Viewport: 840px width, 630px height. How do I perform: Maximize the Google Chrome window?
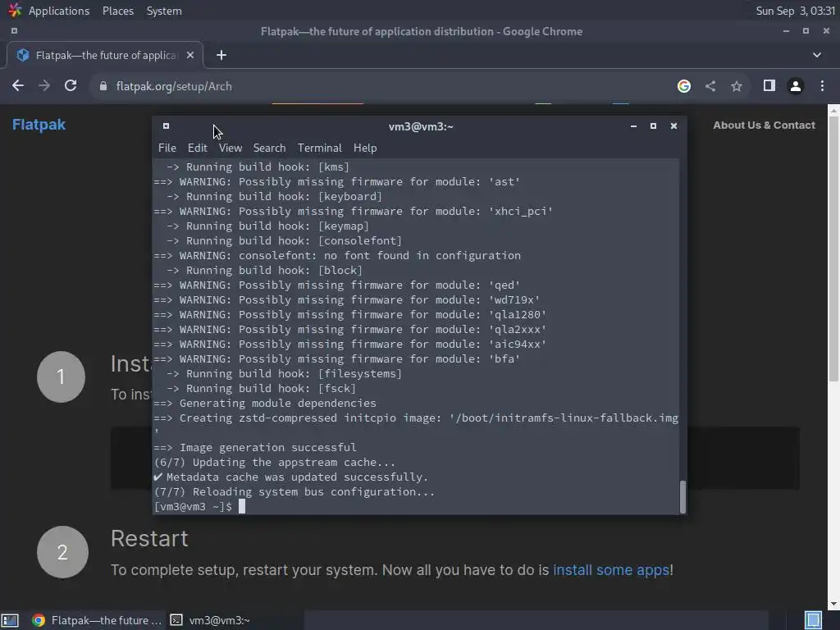806,31
